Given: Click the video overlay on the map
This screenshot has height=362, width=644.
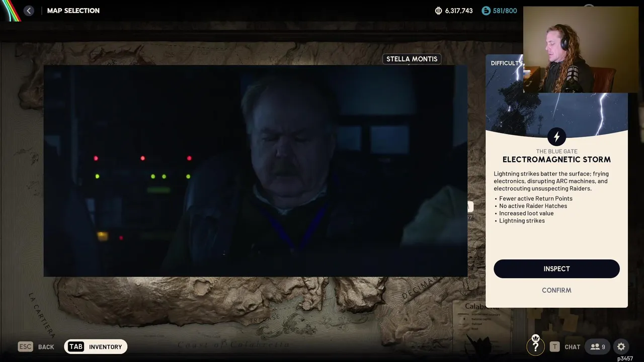Looking at the screenshot, I should pos(256,171).
